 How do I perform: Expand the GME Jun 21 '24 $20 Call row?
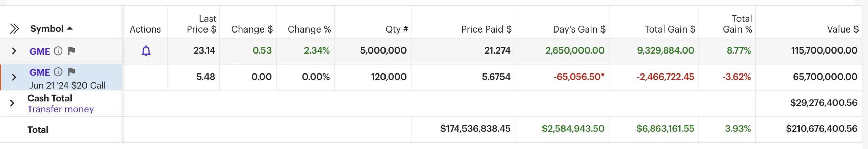(14, 77)
